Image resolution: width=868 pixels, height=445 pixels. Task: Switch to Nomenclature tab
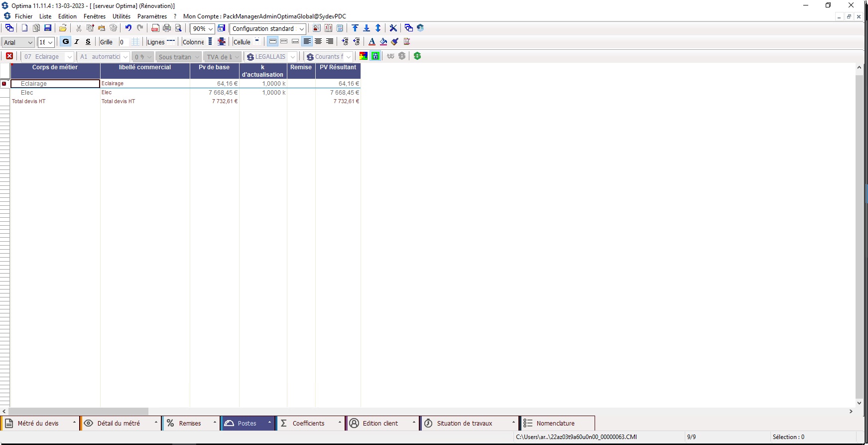pyautogui.click(x=557, y=424)
